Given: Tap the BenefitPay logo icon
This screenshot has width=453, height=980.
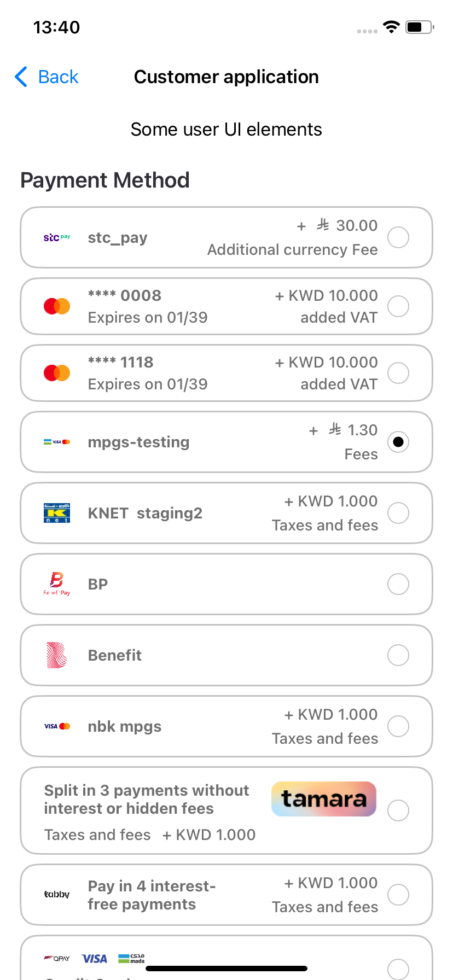Looking at the screenshot, I should click(x=57, y=584).
